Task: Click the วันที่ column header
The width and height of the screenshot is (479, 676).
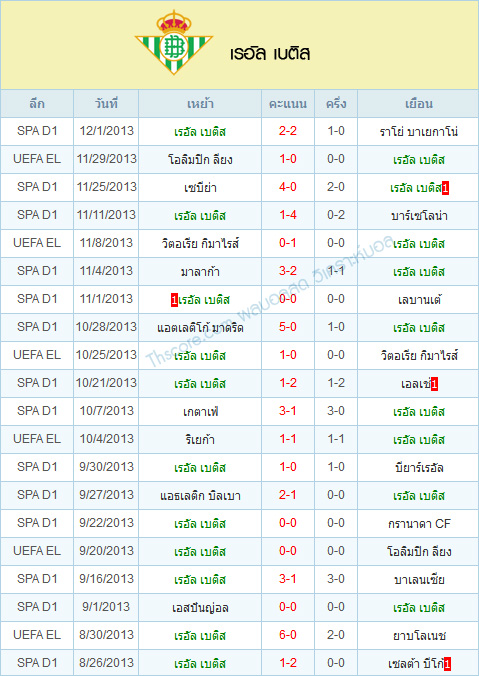Action: (x=106, y=103)
